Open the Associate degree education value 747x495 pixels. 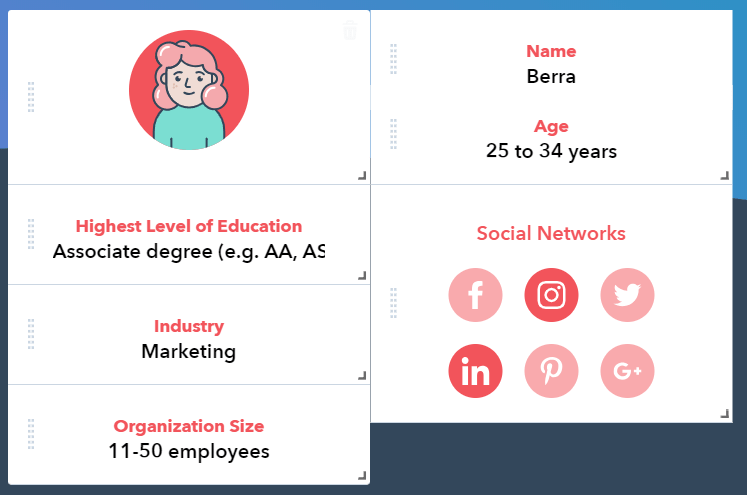tap(189, 252)
